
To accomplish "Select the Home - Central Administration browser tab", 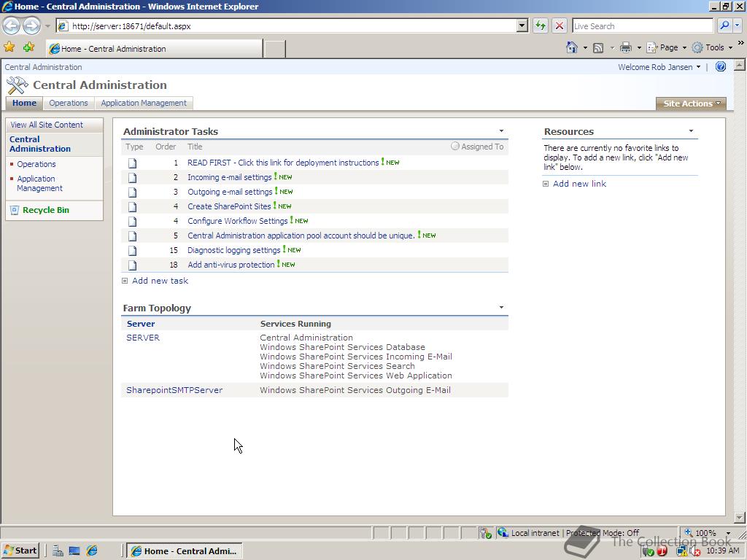I will 155,49.
